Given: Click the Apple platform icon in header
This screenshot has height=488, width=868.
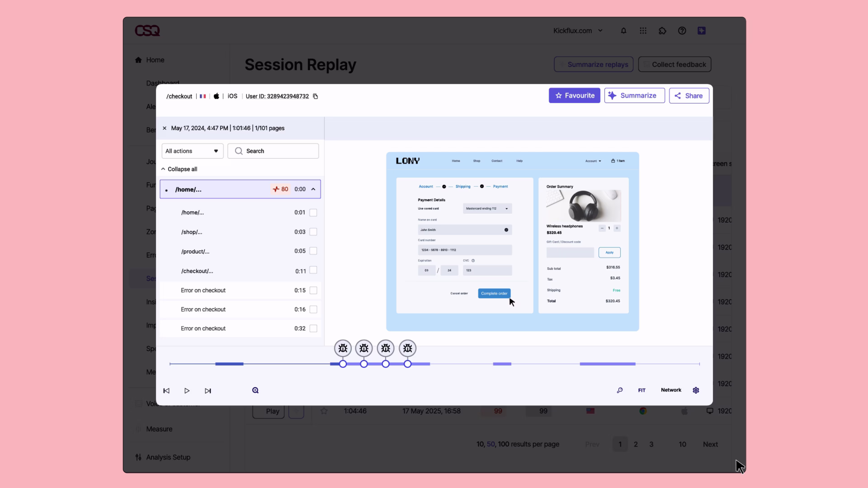Looking at the screenshot, I should click(x=216, y=96).
